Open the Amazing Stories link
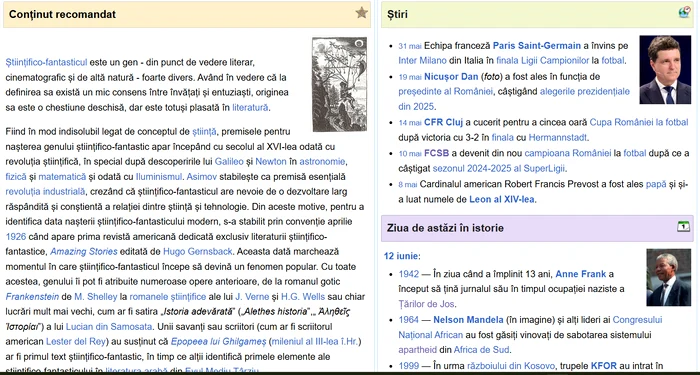 point(84,251)
